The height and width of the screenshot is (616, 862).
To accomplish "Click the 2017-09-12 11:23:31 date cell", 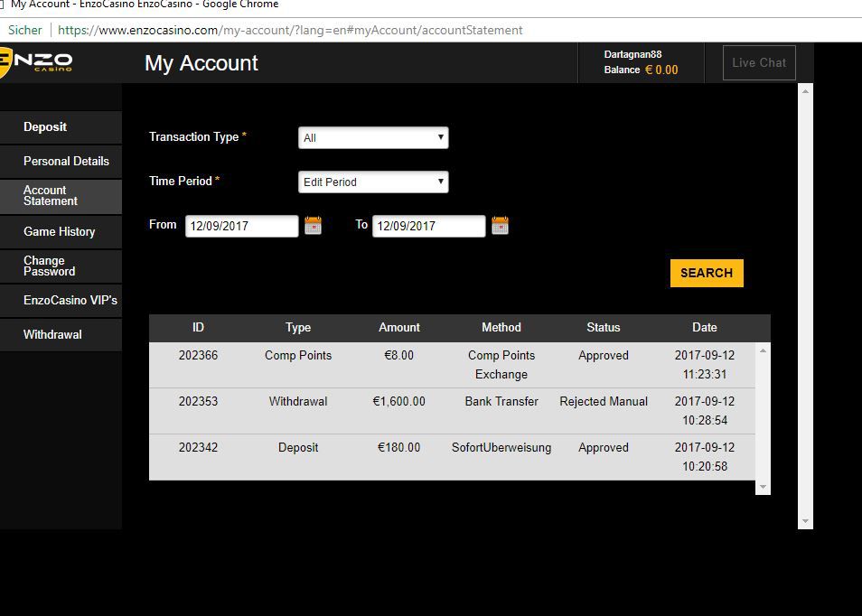I will tap(705, 365).
